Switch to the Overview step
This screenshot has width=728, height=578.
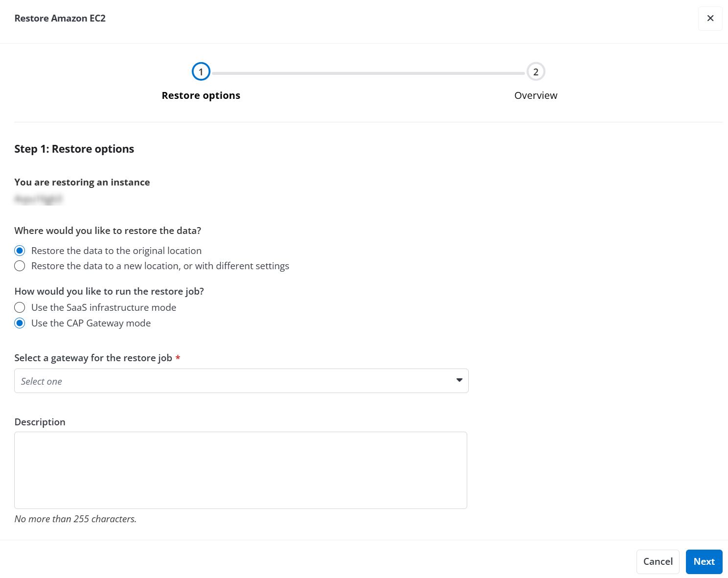[535, 95]
